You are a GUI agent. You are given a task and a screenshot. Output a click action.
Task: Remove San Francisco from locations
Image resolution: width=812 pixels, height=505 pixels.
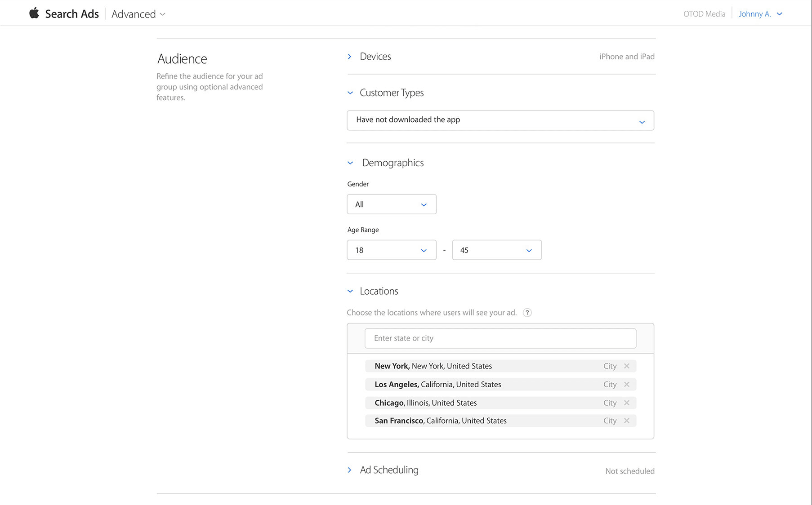(x=627, y=421)
